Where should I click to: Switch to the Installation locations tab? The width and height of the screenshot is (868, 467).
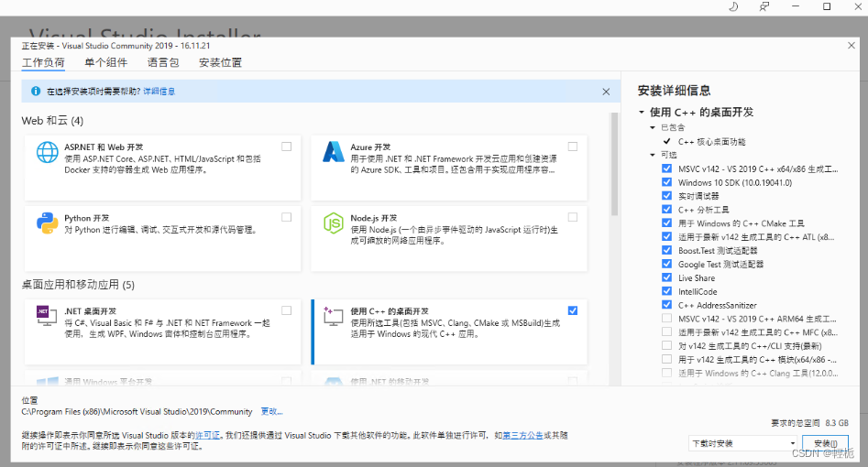click(x=220, y=62)
